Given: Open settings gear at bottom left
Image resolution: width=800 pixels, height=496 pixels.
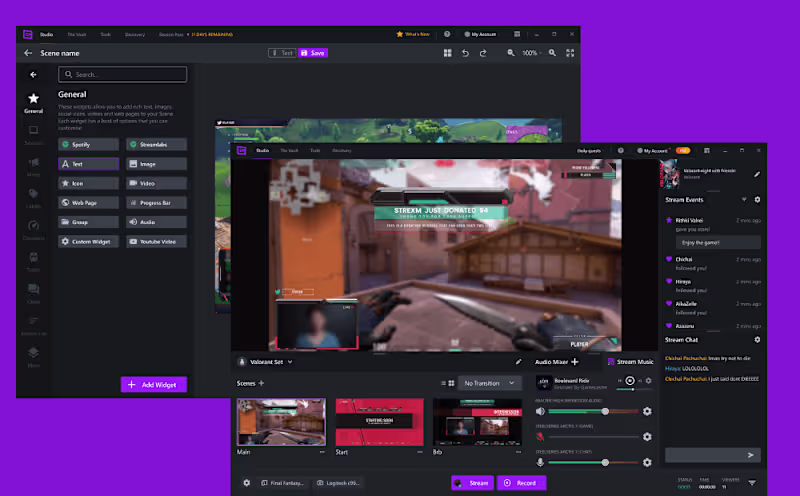Looking at the screenshot, I should 246,483.
